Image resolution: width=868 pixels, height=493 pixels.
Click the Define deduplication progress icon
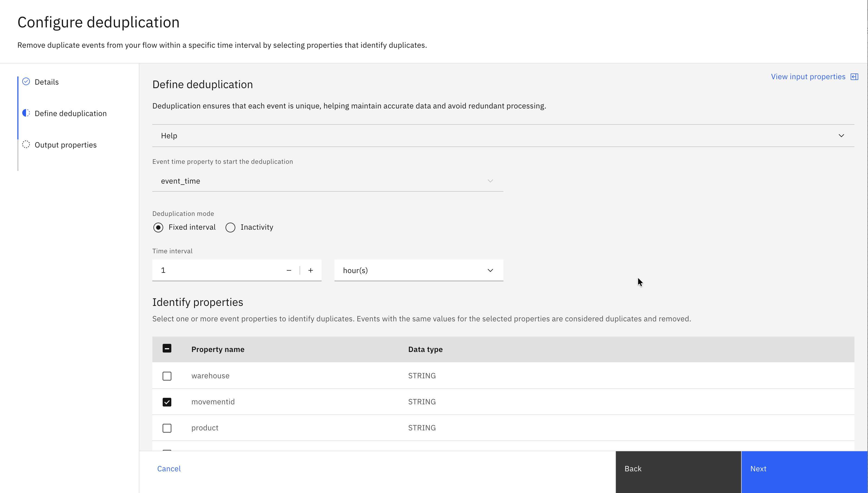point(26,113)
